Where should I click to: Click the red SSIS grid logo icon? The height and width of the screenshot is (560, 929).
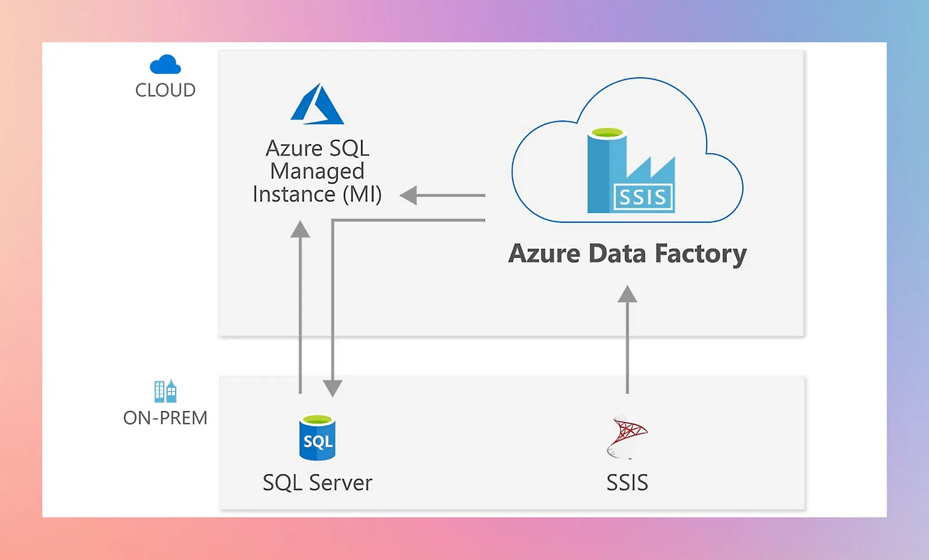[627, 438]
